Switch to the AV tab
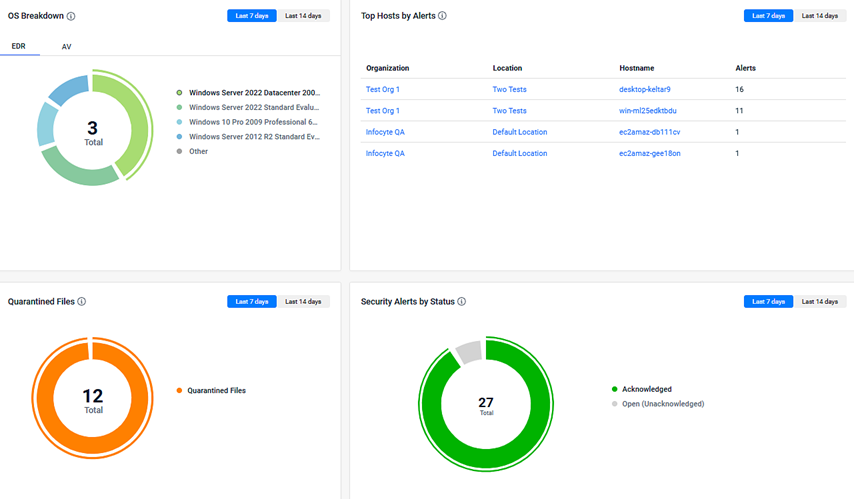854x499 pixels. coord(67,47)
